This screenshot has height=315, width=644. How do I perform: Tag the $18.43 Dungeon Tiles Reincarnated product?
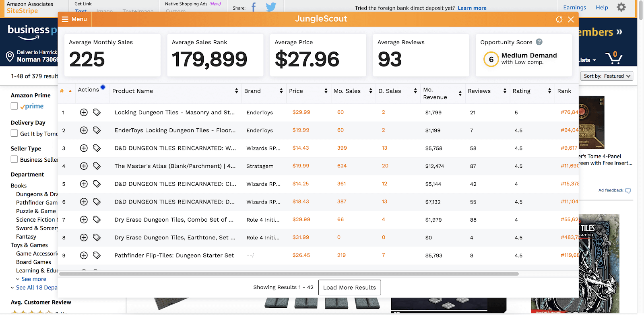(97, 202)
